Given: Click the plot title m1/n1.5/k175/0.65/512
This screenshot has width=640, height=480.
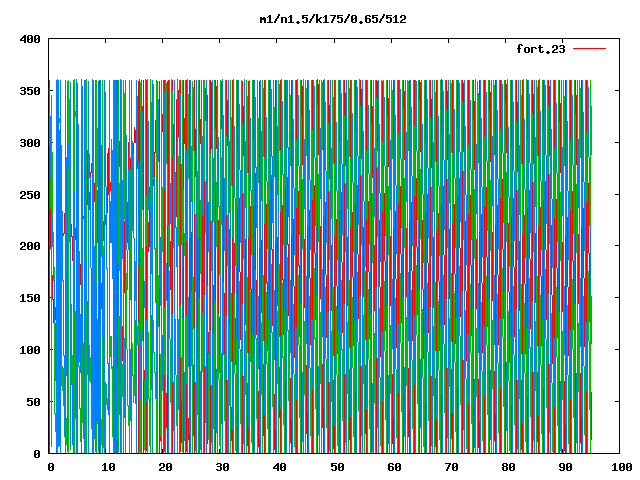Looking at the screenshot, I should [x=333, y=19].
